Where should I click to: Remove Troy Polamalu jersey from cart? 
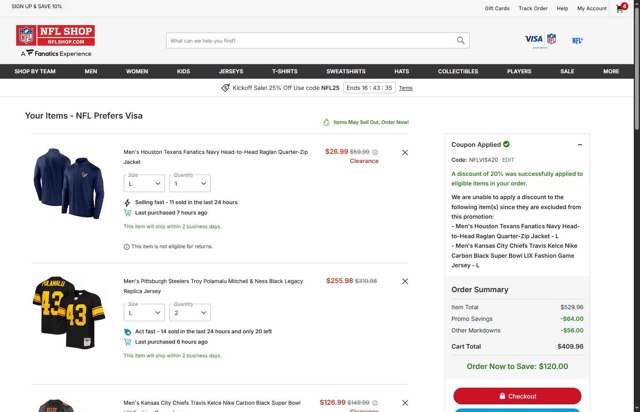click(x=404, y=281)
